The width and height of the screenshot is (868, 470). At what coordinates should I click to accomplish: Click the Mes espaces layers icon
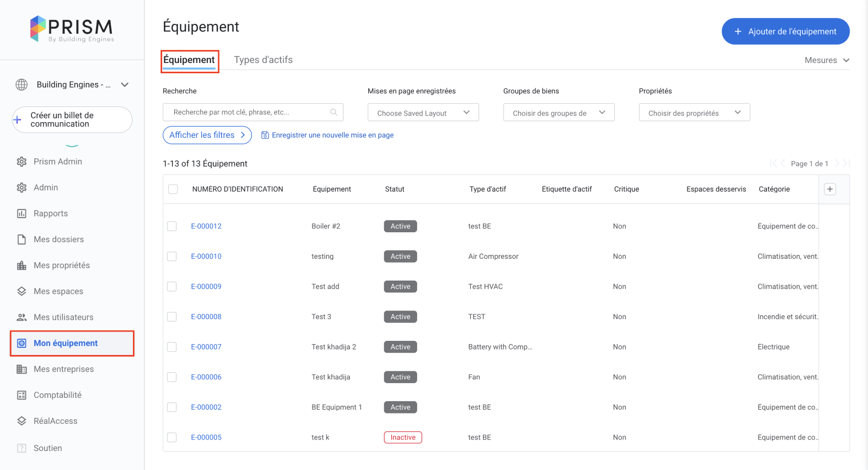click(x=22, y=291)
